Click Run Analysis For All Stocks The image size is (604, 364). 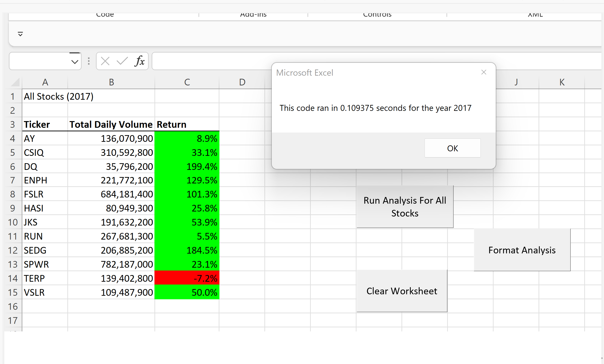pos(405,207)
